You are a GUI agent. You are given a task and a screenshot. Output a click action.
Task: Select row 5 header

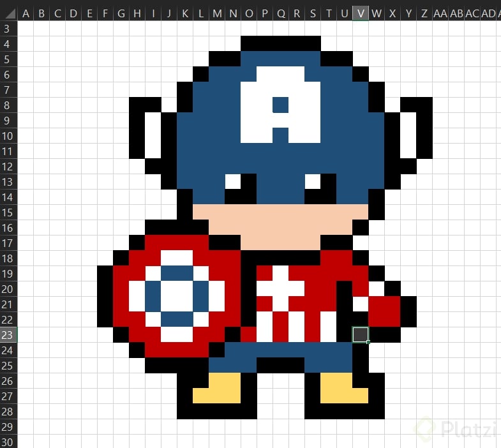(x=9, y=59)
